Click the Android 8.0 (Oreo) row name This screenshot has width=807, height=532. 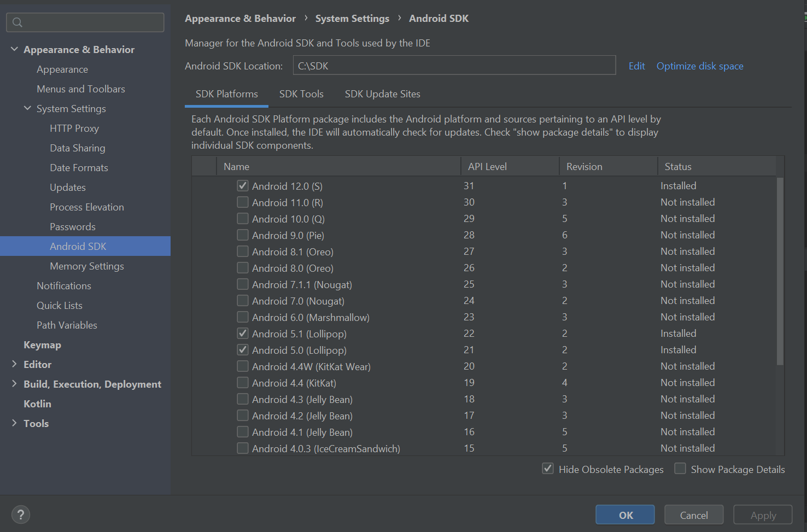tap(293, 268)
